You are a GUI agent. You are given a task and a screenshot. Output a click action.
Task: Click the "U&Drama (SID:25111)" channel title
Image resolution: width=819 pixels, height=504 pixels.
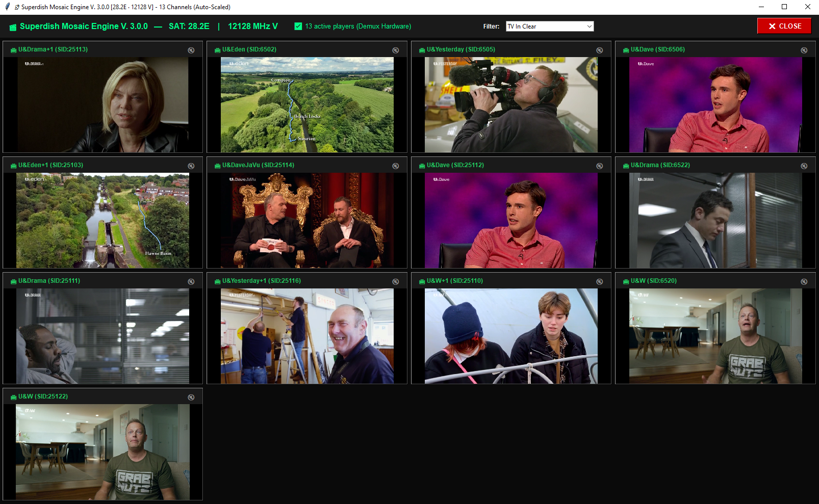49,281
